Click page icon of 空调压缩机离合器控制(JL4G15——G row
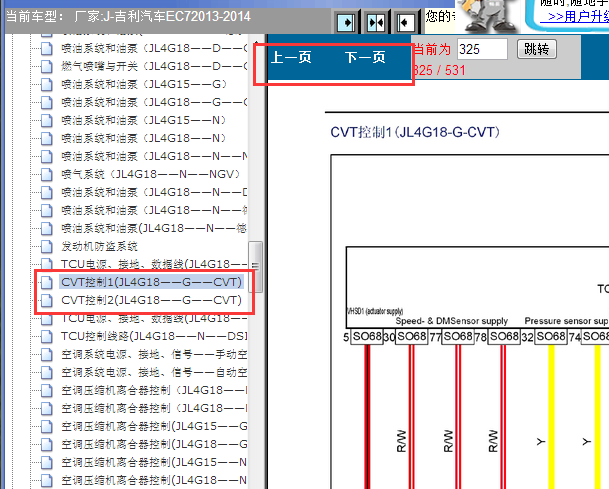 pos(47,426)
